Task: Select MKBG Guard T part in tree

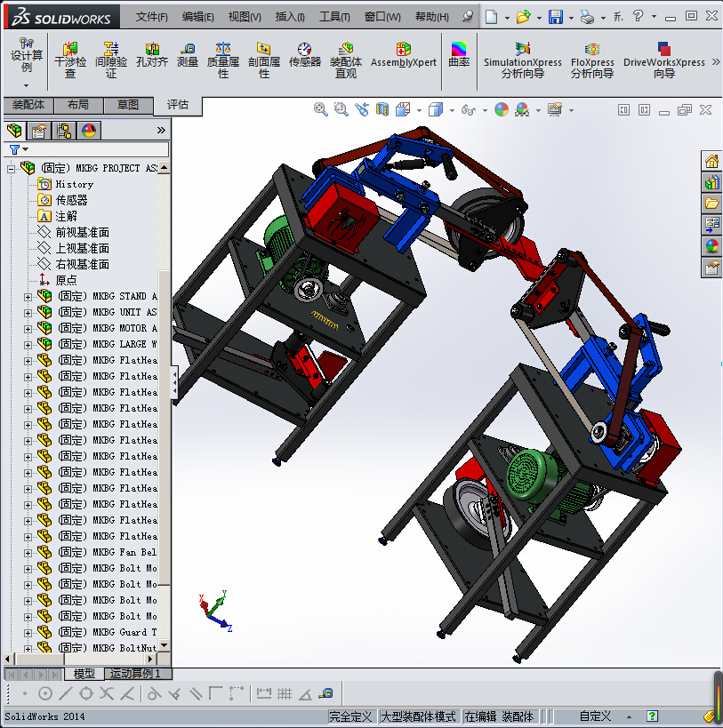Action: [x=97, y=632]
